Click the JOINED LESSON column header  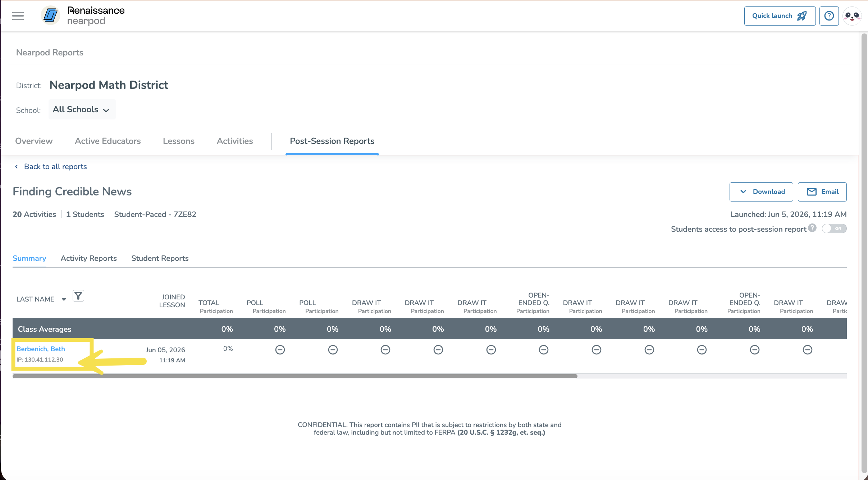[x=172, y=301]
